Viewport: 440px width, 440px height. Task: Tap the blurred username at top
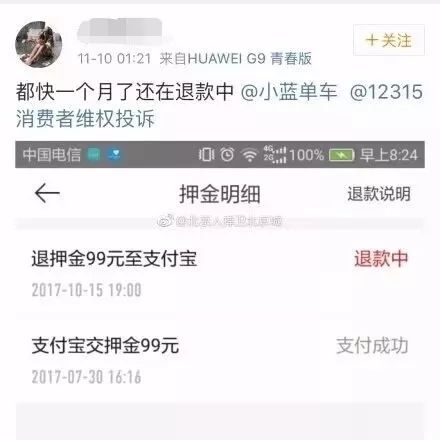[x=120, y=31]
